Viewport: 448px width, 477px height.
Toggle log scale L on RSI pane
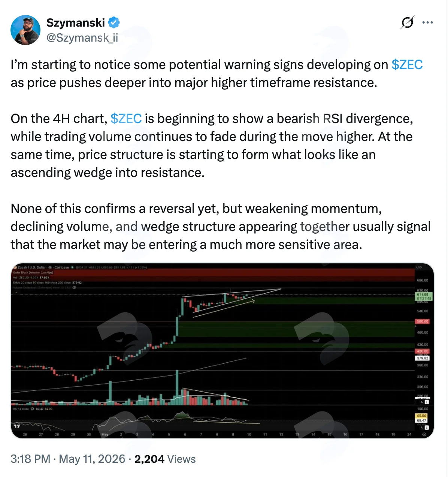click(427, 427)
